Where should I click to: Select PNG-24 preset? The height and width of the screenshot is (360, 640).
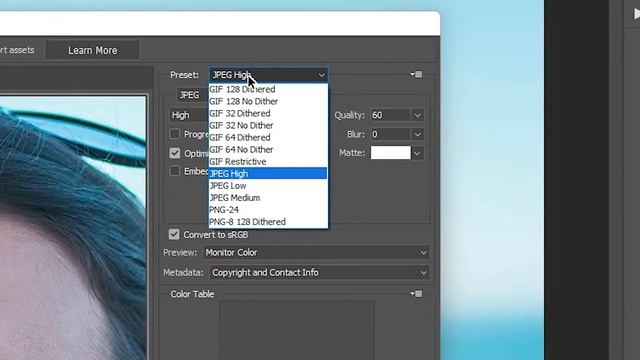tap(268, 210)
